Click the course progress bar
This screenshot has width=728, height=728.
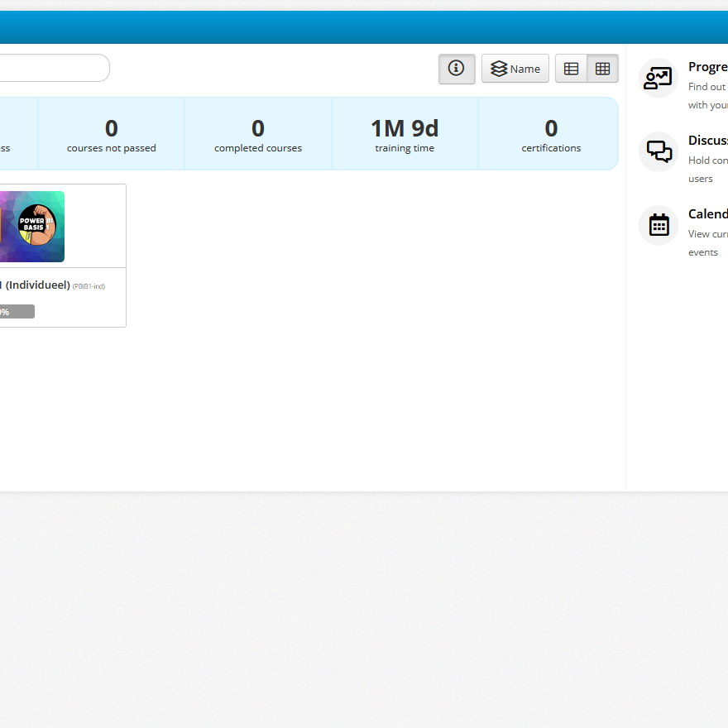[17, 312]
